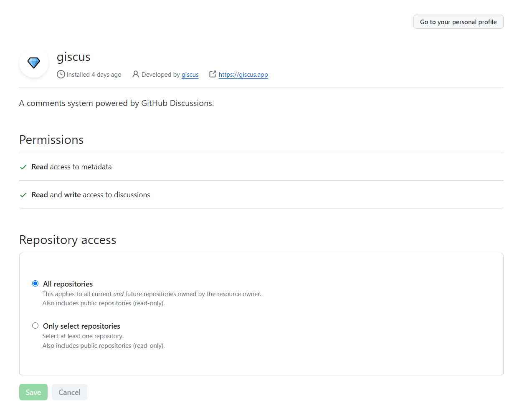Click the Installed 4 days ago text
532x415 pixels.
coord(94,75)
